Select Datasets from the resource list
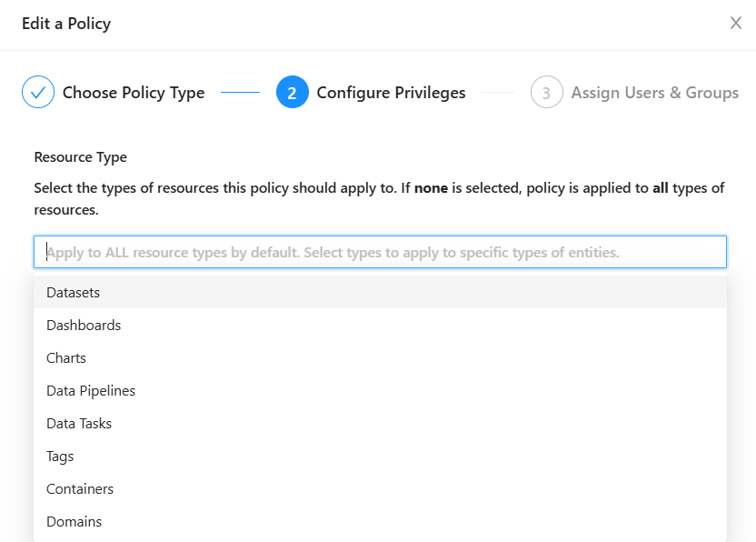The image size is (756, 542). click(x=73, y=293)
